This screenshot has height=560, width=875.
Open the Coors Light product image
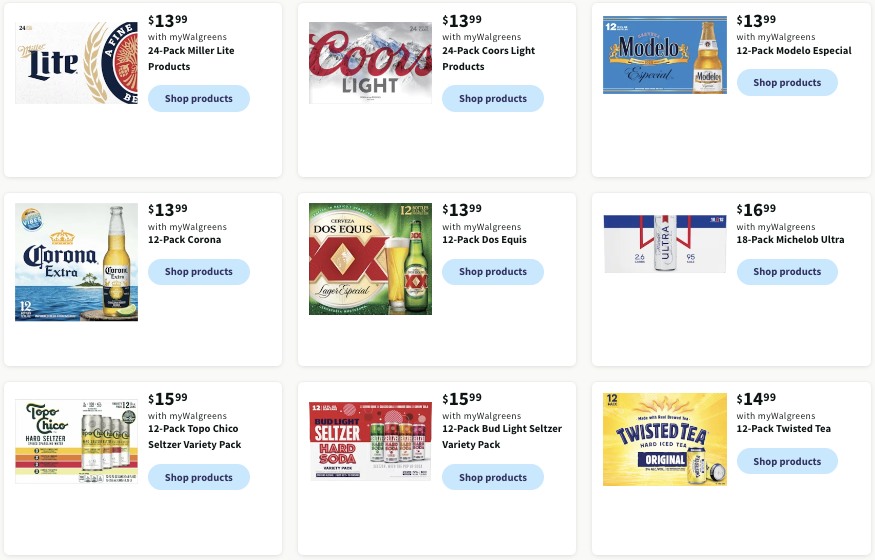tap(371, 63)
